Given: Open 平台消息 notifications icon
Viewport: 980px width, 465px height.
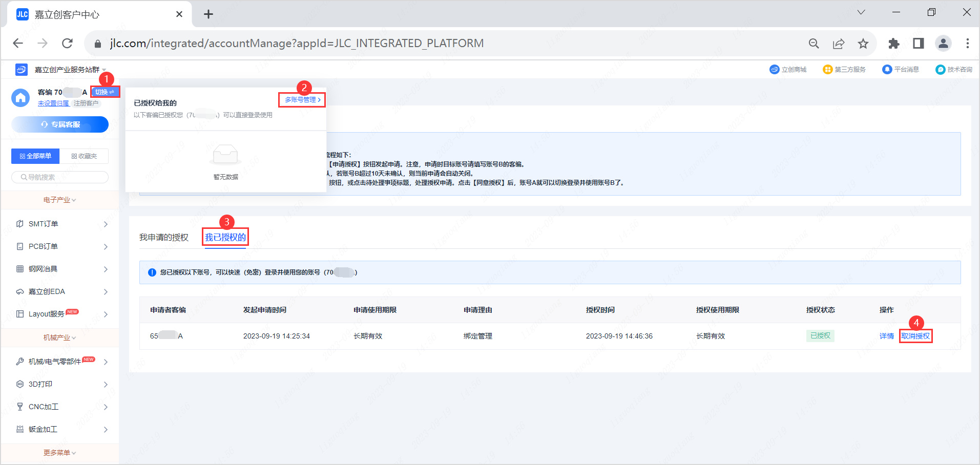Looking at the screenshot, I should tap(887, 70).
